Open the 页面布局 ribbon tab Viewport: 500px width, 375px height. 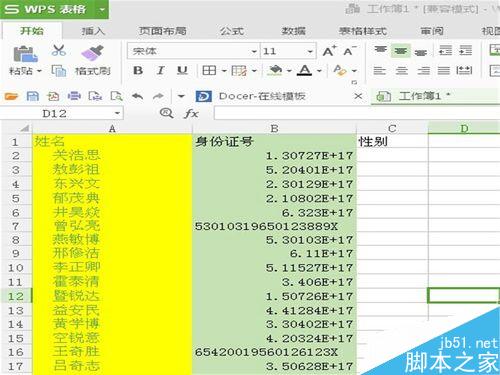point(162,31)
